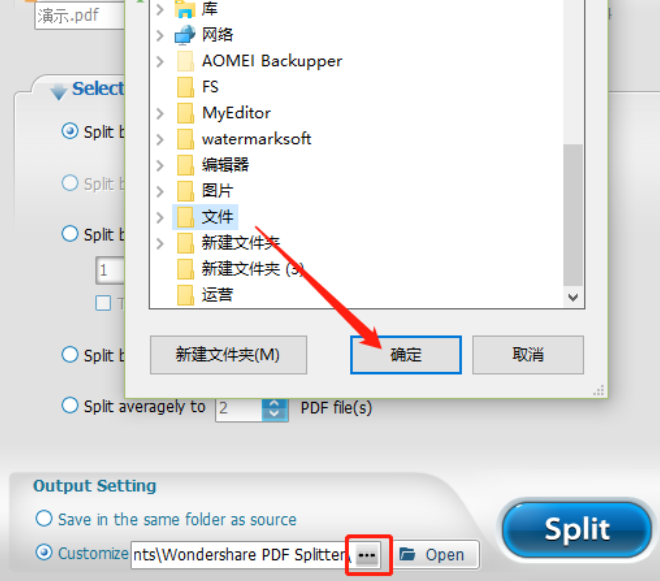Click the three-dots browse output folder button

[367, 555]
